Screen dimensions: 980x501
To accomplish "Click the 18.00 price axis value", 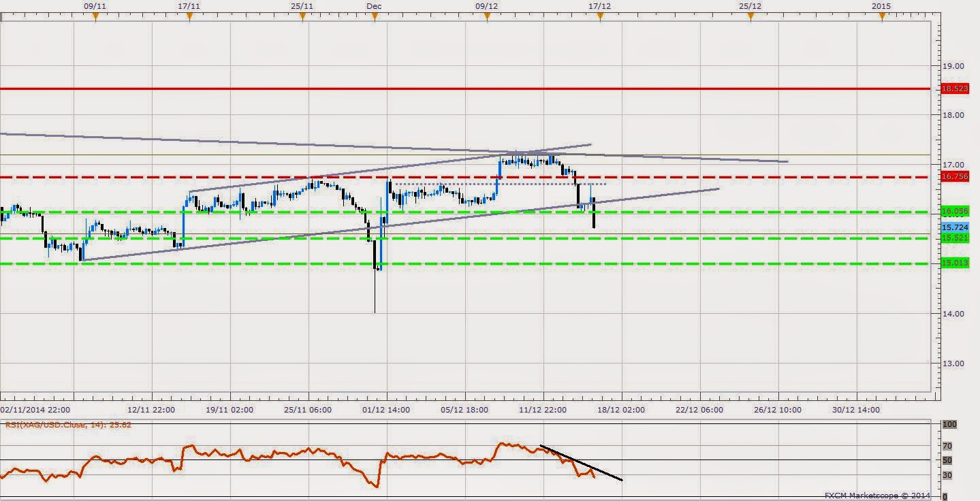I will (x=953, y=115).
